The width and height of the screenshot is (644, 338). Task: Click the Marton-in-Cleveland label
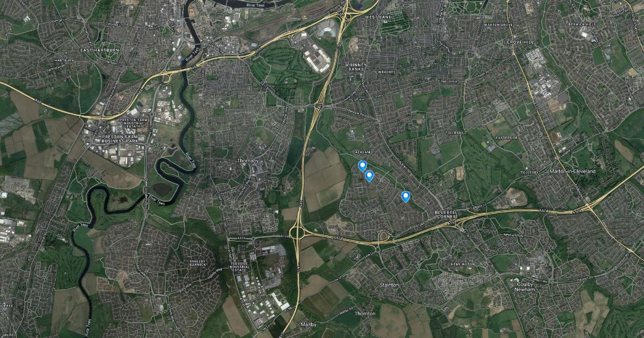(573, 171)
